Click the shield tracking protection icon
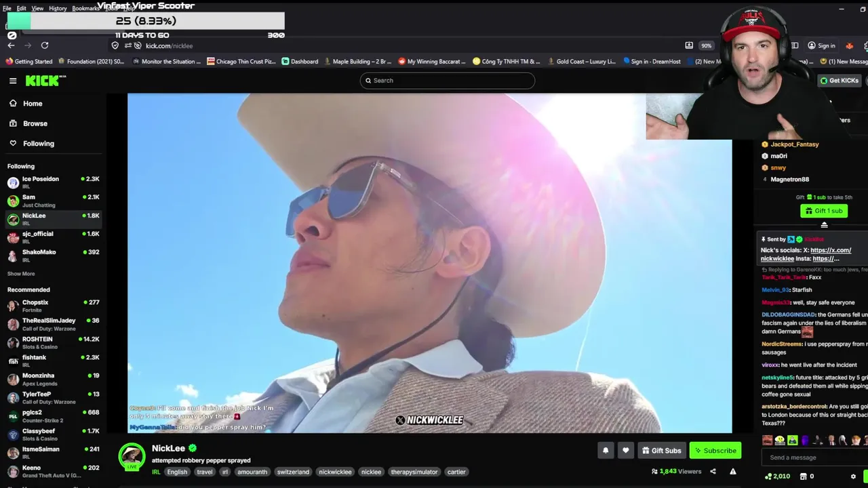Image resolution: width=868 pixels, height=488 pixels. click(x=115, y=45)
